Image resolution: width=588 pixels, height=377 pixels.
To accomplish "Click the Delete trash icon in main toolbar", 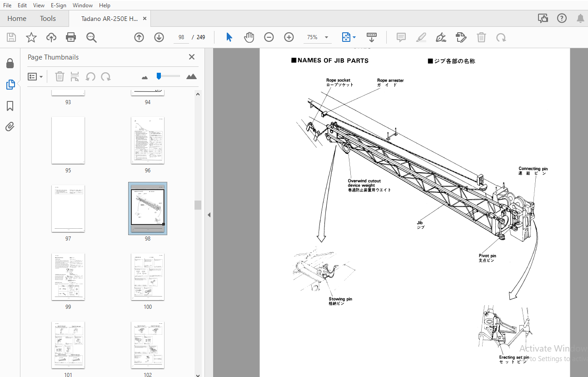I will tap(481, 37).
